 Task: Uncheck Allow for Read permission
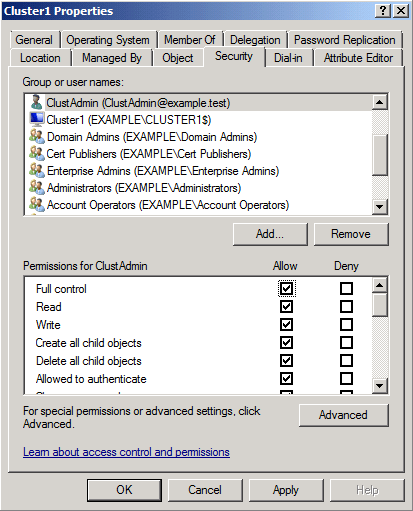click(286, 307)
